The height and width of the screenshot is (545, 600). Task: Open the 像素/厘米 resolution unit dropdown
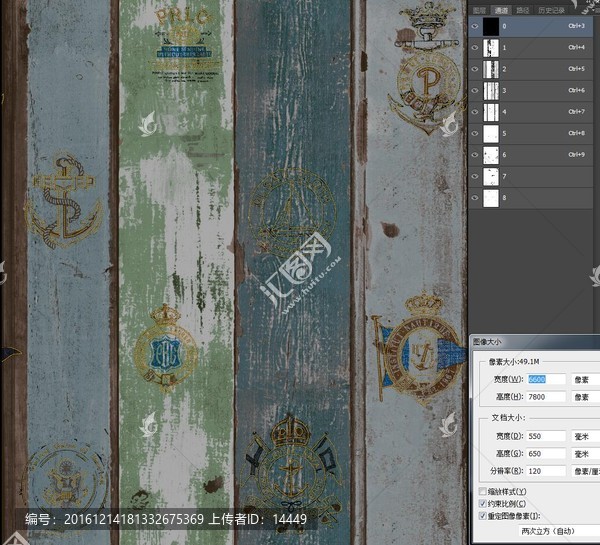[585, 471]
